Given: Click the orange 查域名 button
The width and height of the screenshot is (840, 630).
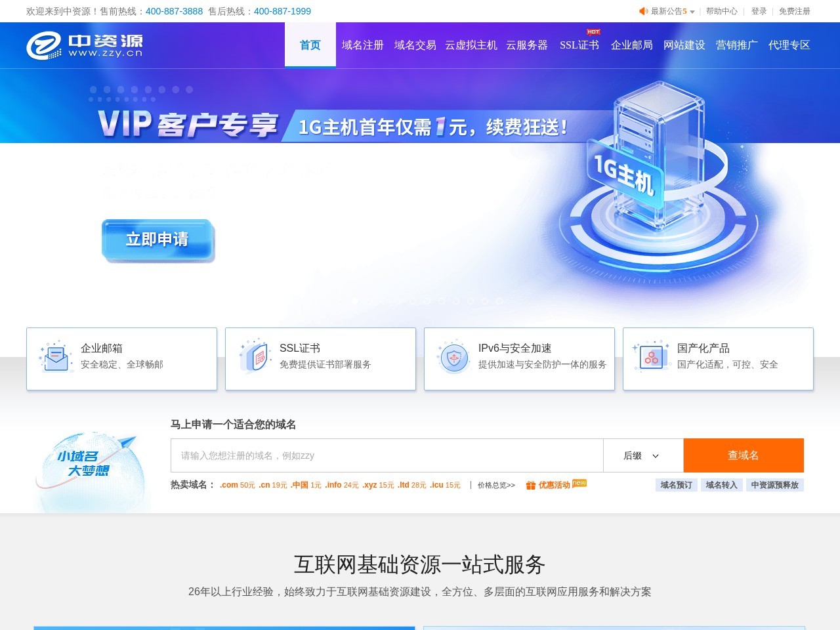Looking at the screenshot, I should click(x=744, y=455).
